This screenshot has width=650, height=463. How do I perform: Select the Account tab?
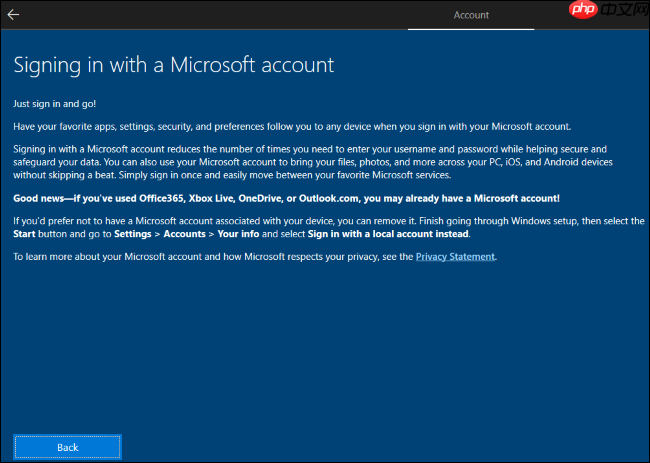(471, 15)
